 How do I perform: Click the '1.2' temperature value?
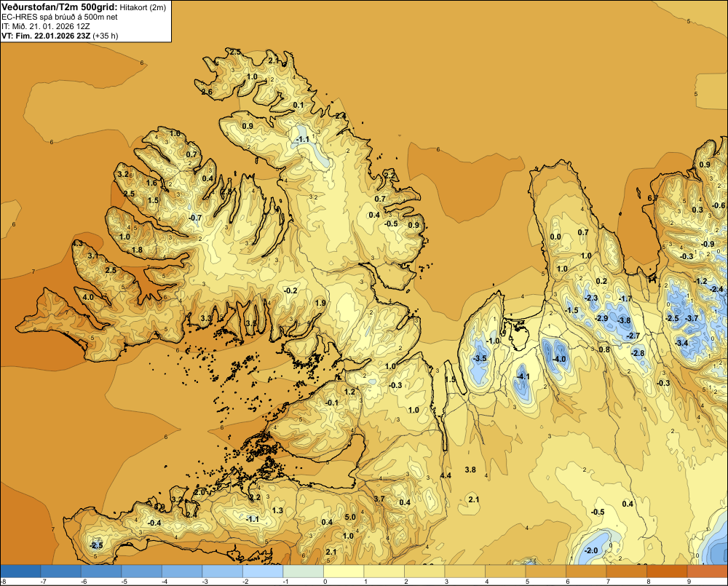click(349, 392)
